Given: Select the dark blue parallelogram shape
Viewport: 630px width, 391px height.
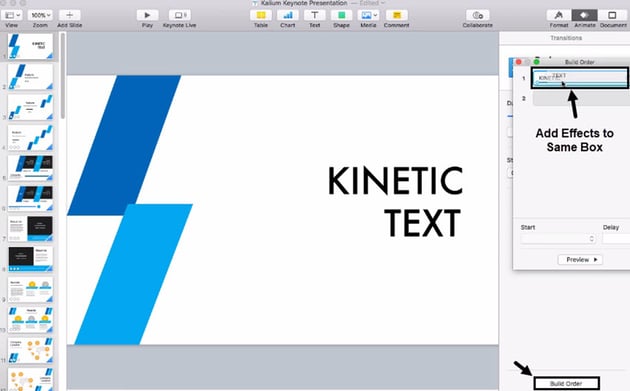Looking at the screenshot, I should [124, 145].
